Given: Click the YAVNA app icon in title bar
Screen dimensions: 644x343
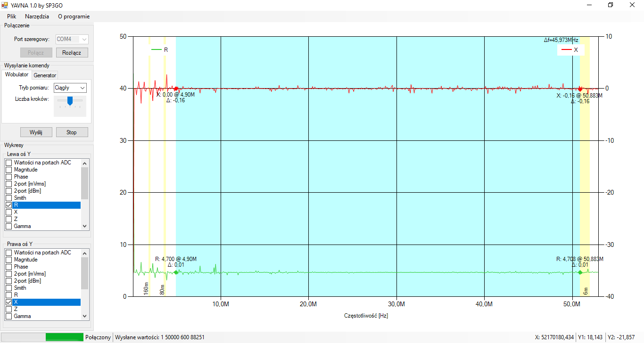Looking at the screenshot, I should [5, 5].
